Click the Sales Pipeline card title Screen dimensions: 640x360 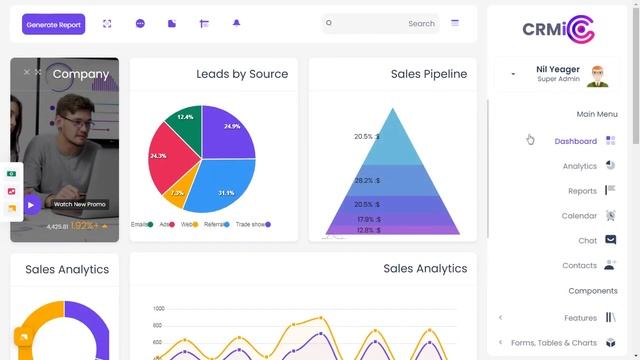click(x=429, y=74)
